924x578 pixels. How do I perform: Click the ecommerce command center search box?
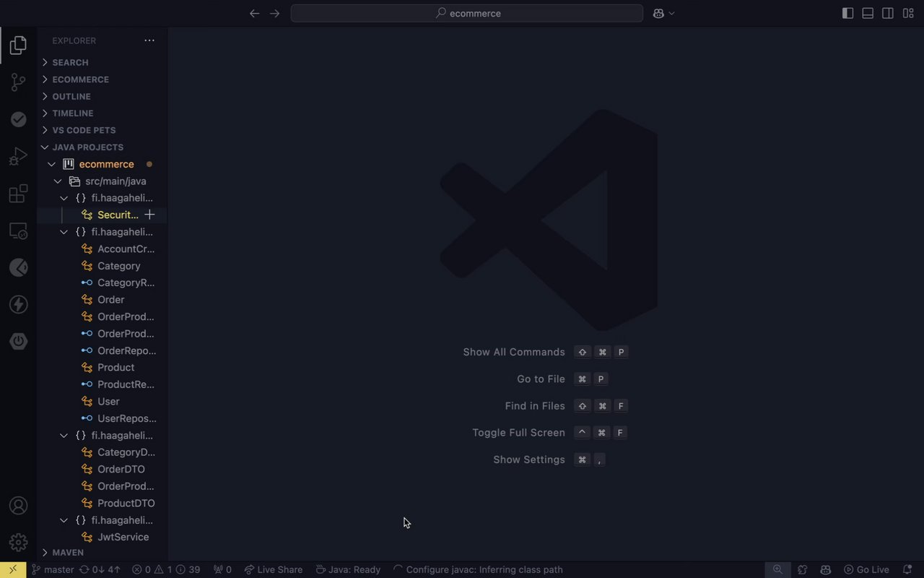(467, 13)
